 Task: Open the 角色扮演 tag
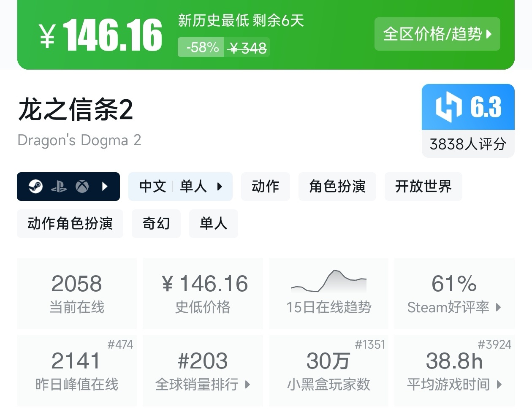pos(337,186)
